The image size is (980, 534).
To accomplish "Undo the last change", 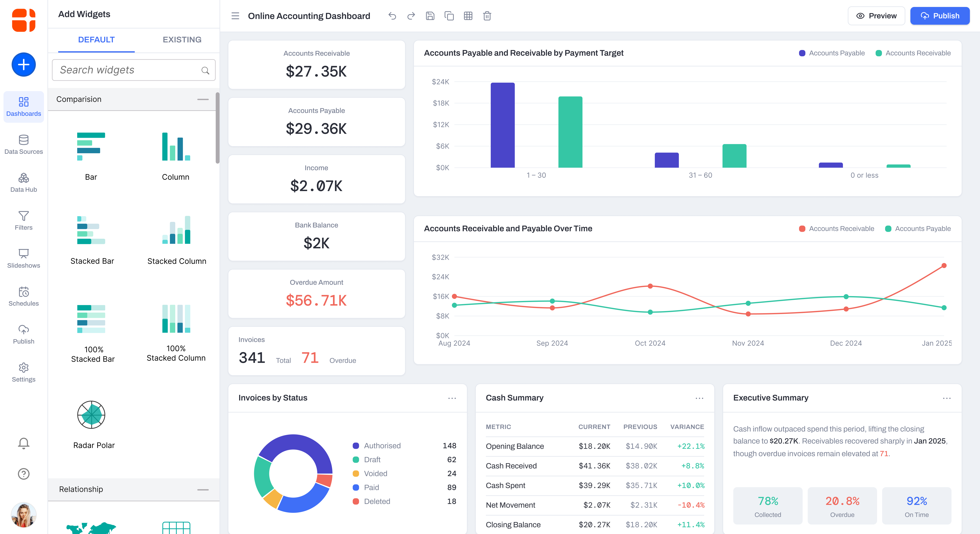I will (392, 16).
